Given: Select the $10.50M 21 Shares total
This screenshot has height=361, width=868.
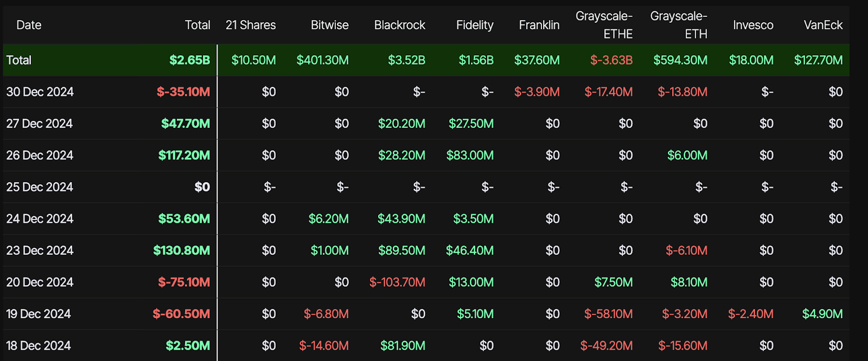Looking at the screenshot, I should pos(254,60).
